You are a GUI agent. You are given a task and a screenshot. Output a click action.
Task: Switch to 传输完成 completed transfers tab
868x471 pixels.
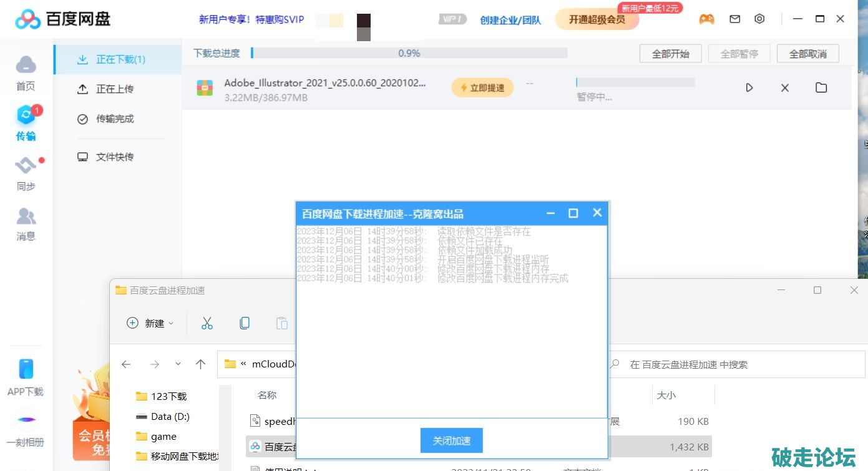(114, 119)
